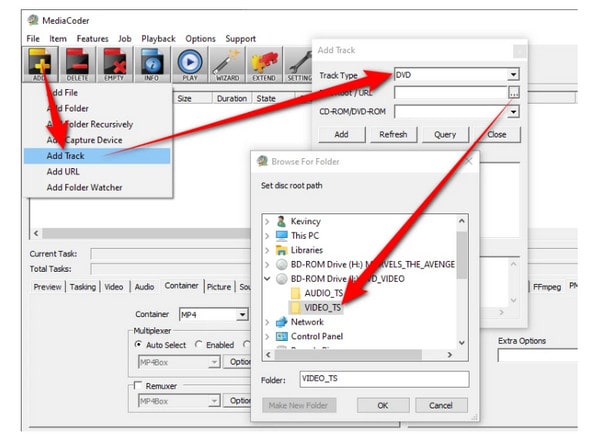Open the Info toolbar icon
Image resolution: width=600 pixels, height=443 pixels.
(154, 65)
